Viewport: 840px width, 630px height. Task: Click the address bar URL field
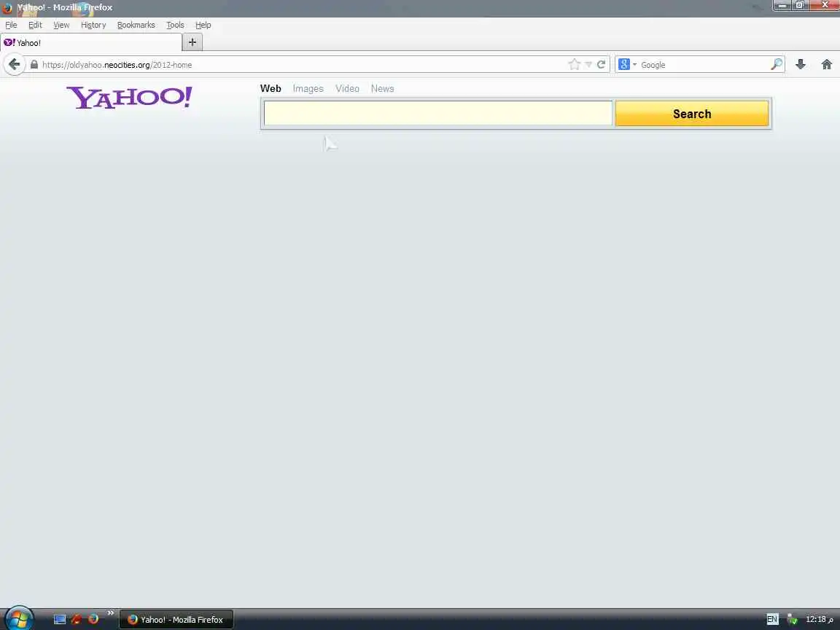click(x=303, y=65)
